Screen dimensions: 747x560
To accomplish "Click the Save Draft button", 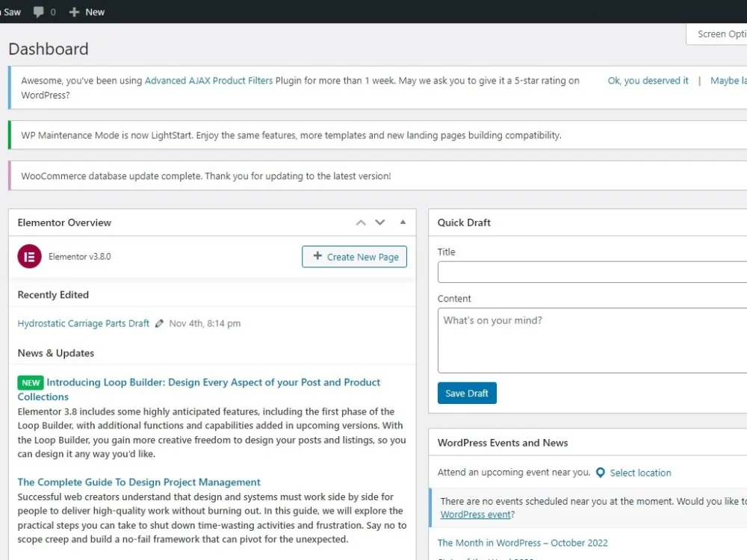I will coord(467,393).
